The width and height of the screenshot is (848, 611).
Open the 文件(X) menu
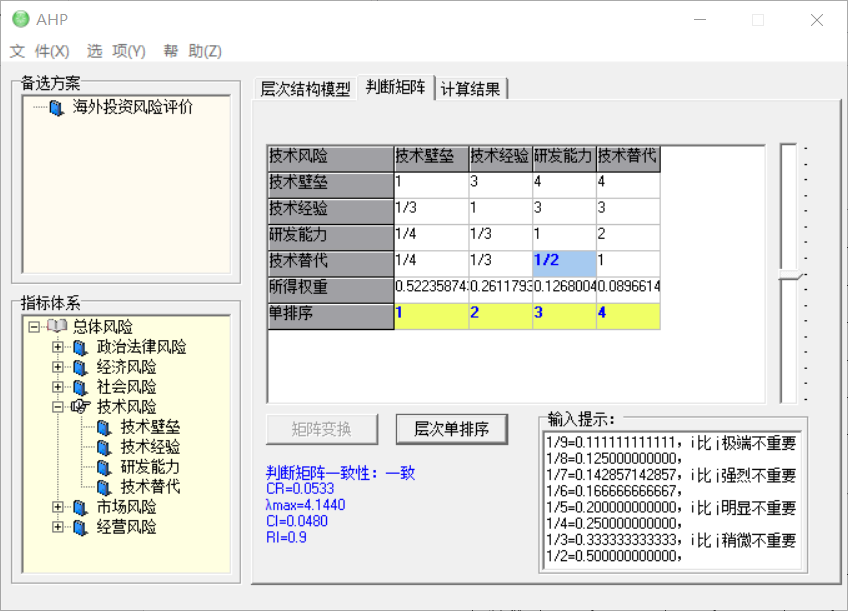pos(40,51)
